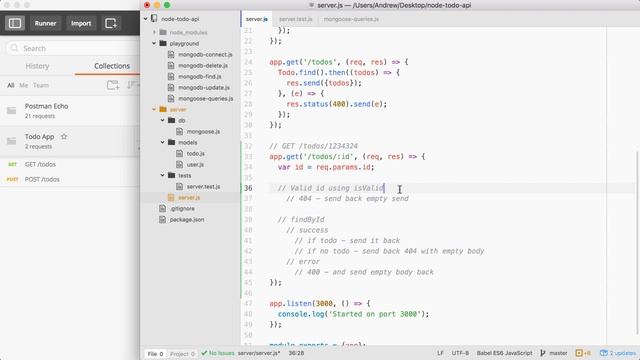Change LF line ending setting
The image size is (640, 360).
440,353
